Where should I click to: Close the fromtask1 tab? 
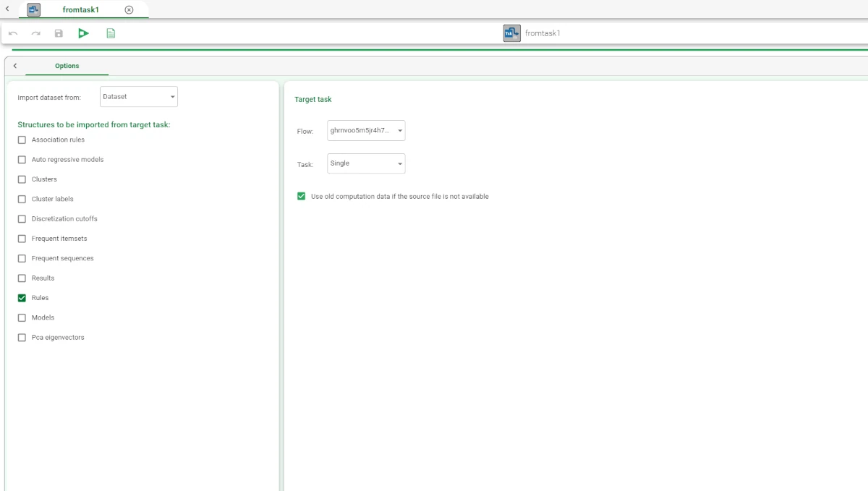coord(129,9)
